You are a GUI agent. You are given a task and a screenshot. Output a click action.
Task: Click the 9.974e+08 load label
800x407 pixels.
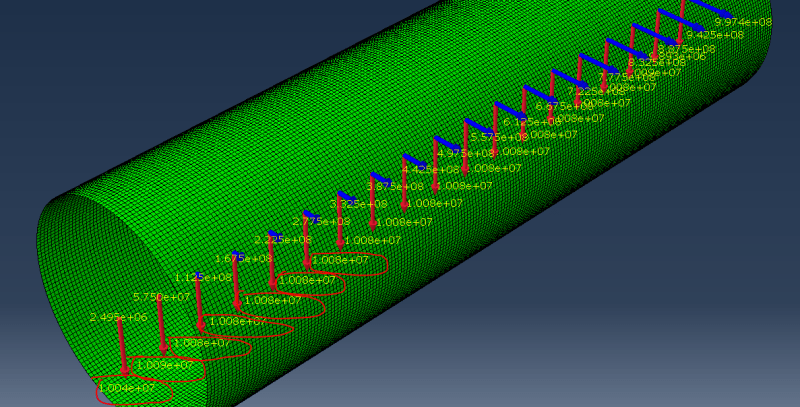pos(743,22)
